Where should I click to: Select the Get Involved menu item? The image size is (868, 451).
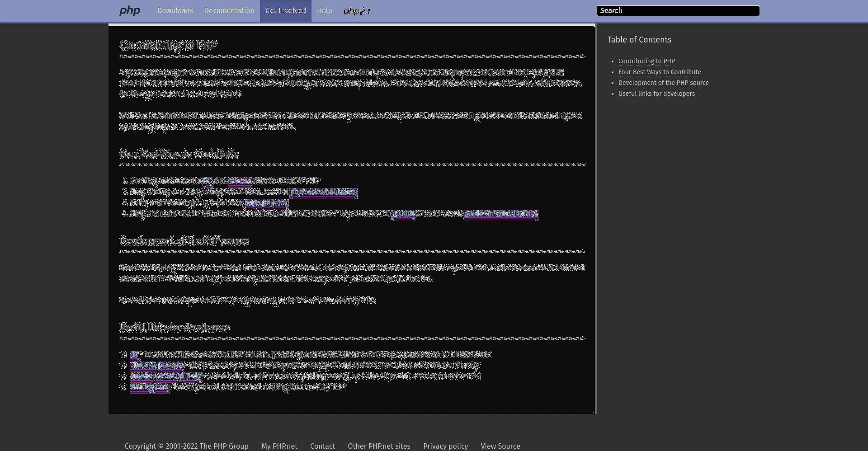pyautogui.click(x=286, y=11)
